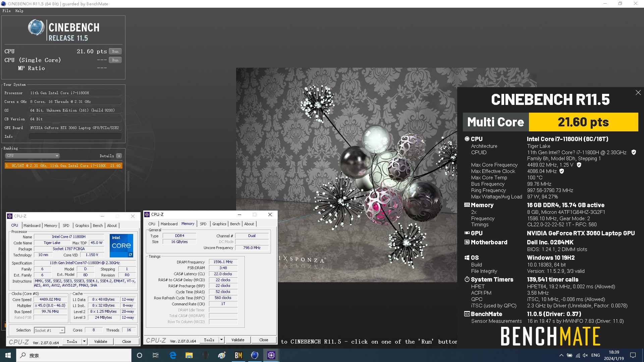Click Tools button in CPU-Z Memory window
Image resolution: width=644 pixels, height=362 pixels.
coord(209,340)
